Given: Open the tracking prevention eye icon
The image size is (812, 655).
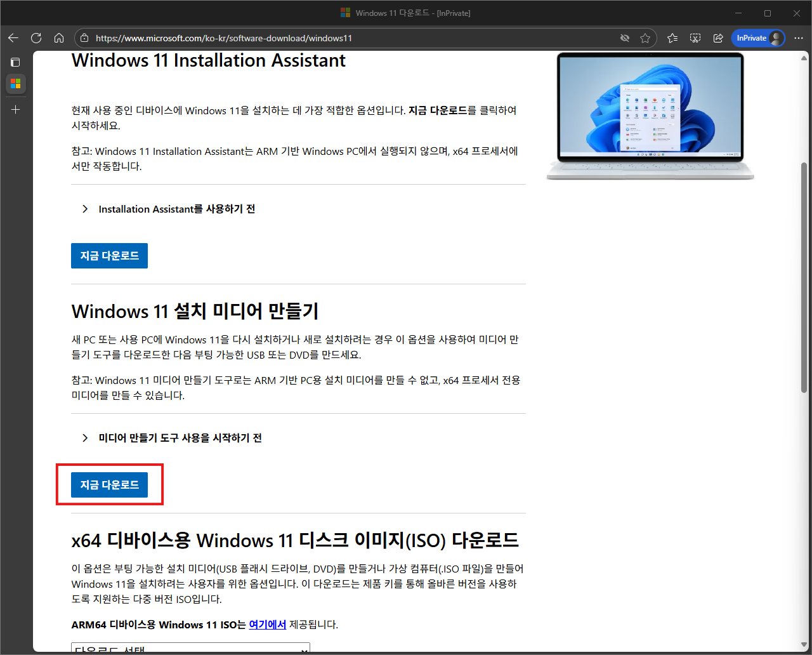Looking at the screenshot, I should [x=625, y=38].
